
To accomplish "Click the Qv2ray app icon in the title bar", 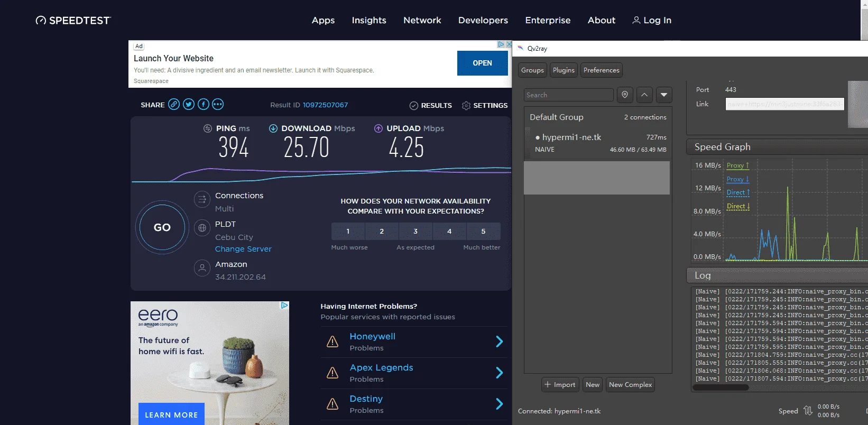I will [521, 48].
